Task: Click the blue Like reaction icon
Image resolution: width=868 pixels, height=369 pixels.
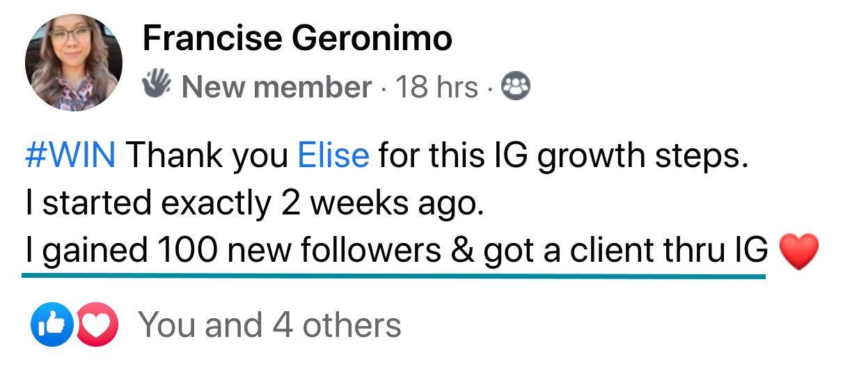Action: 52,325
